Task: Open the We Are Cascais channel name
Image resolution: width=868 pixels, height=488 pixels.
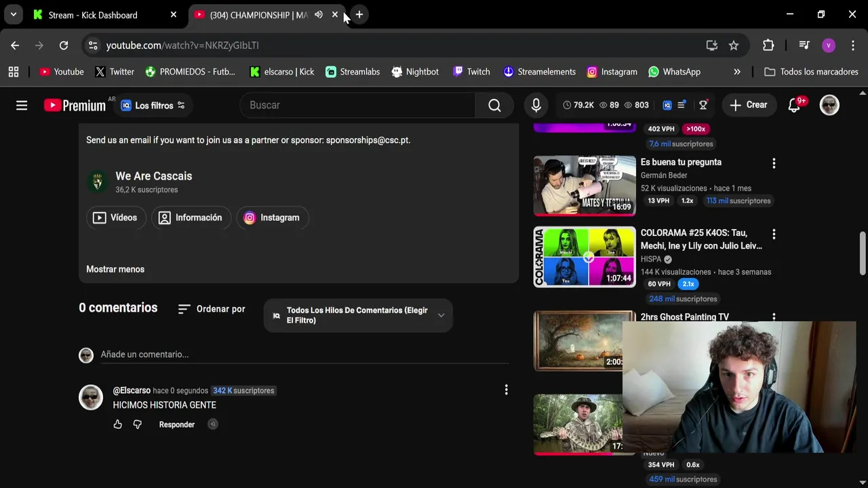Action: pos(154,176)
